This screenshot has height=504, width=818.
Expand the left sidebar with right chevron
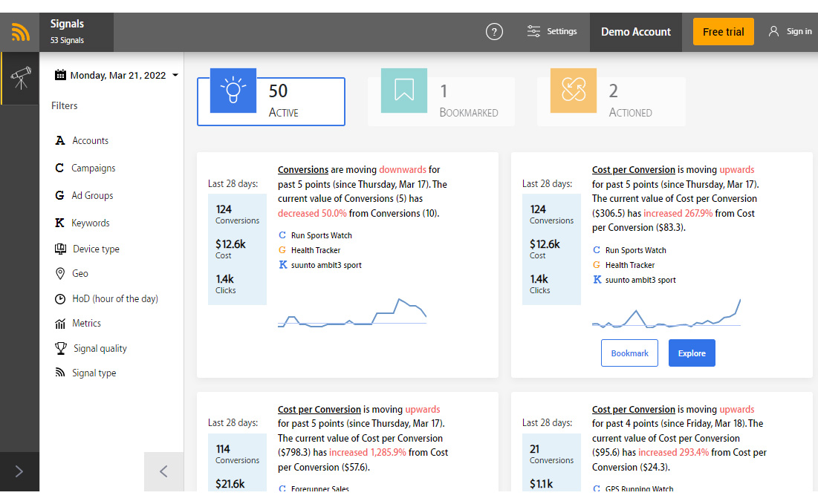(19, 471)
